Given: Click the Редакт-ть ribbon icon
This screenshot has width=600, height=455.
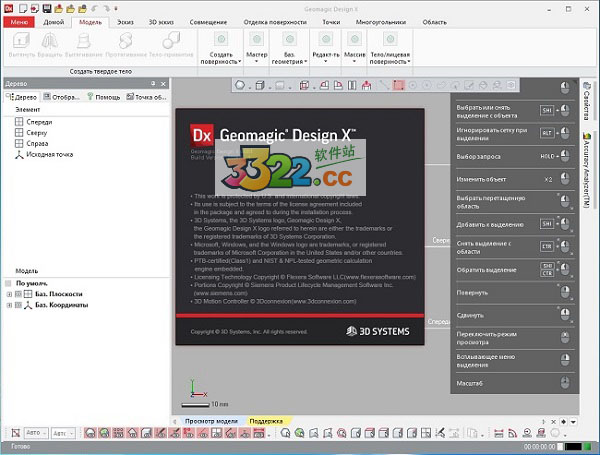Looking at the screenshot, I should [325, 38].
